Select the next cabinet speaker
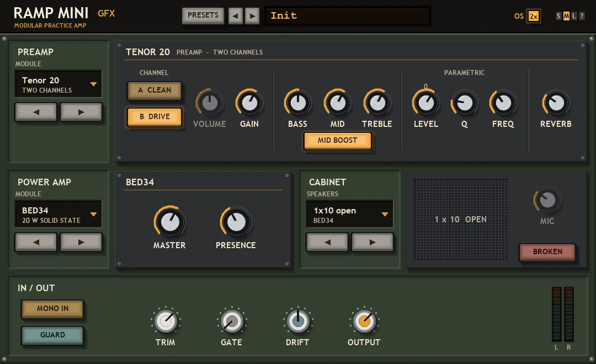This screenshot has height=364, width=596. [x=372, y=242]
